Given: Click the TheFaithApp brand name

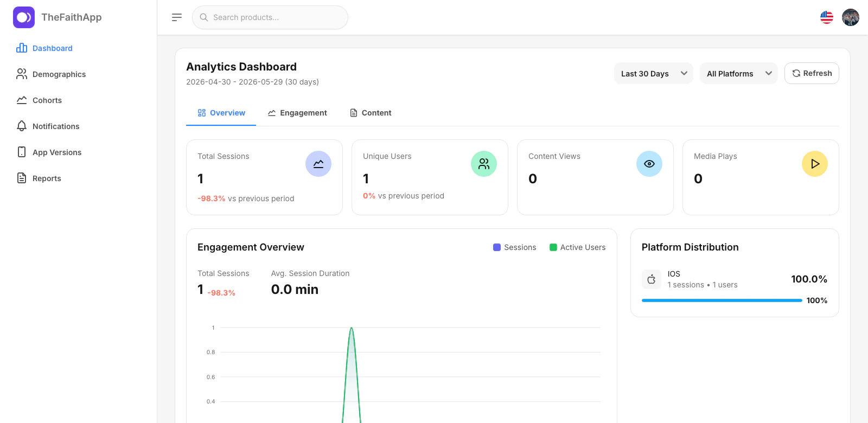Looking at the screenshot, I should tap(72, 17).
